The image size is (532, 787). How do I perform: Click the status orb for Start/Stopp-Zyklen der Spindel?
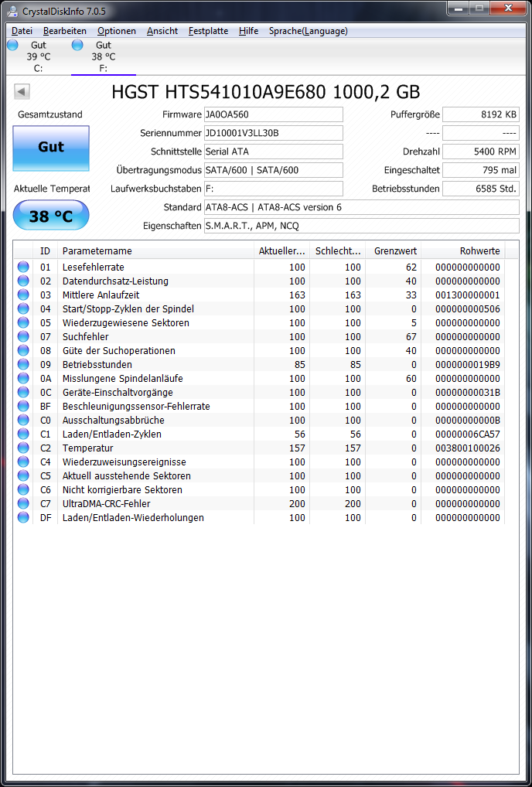tap(23, 308)
